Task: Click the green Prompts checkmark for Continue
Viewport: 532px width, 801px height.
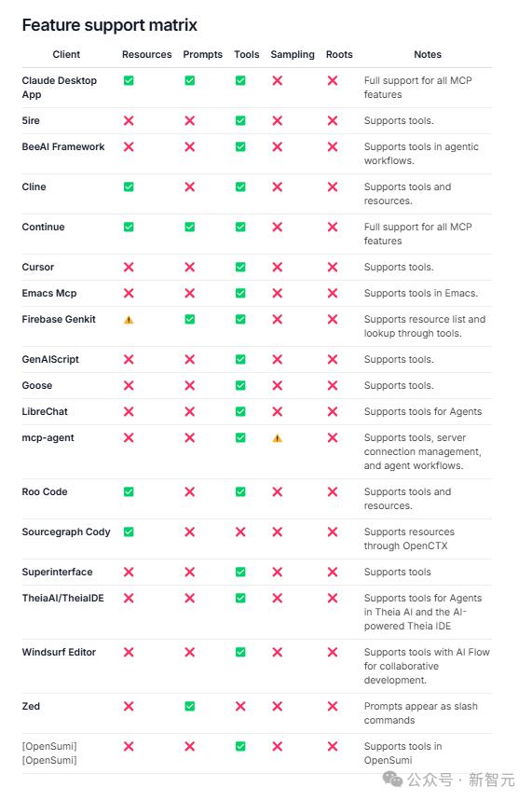Action: point(190,227)
